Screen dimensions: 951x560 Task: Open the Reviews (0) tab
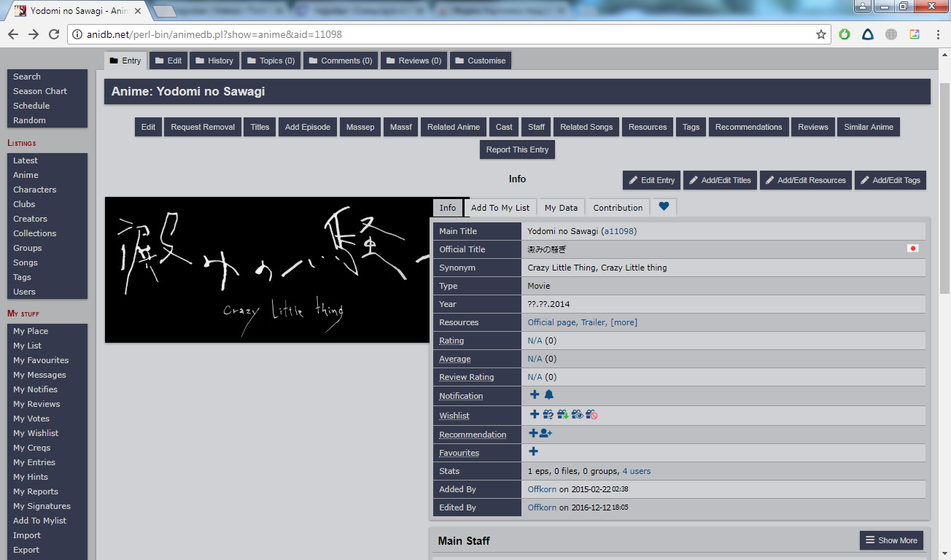[414, 61]
